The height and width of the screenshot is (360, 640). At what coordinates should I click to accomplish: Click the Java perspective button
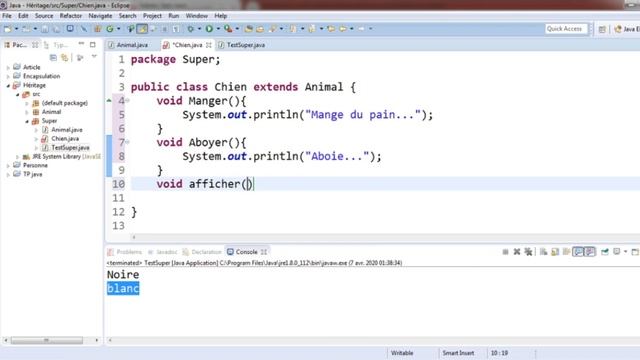(x=627, y=29)
